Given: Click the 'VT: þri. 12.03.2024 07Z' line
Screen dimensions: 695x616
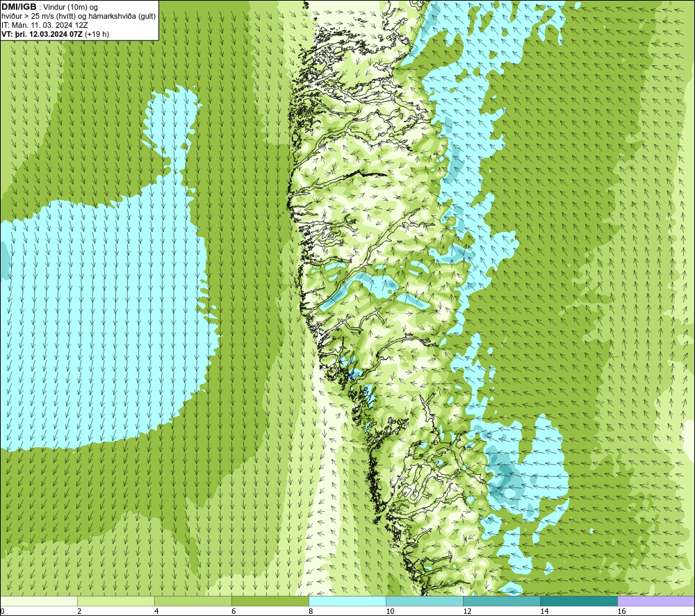Looking at the screenshot, I should point(55,34).
